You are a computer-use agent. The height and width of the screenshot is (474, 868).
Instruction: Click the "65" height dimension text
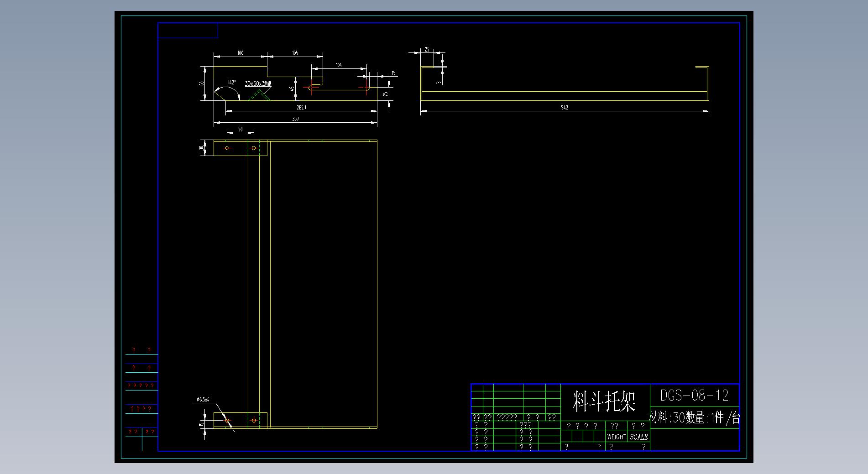tap(201, 83)
